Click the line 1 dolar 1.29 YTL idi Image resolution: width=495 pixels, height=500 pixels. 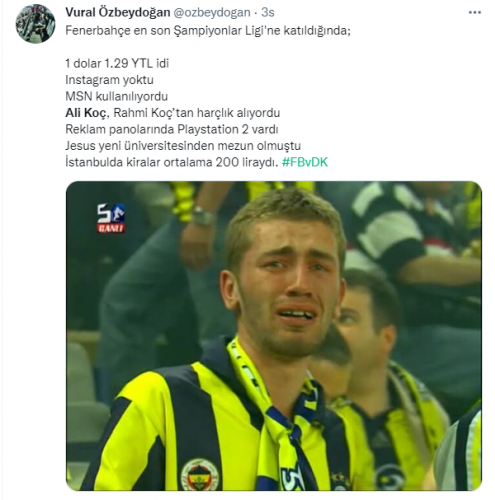(x=117, y=63)
